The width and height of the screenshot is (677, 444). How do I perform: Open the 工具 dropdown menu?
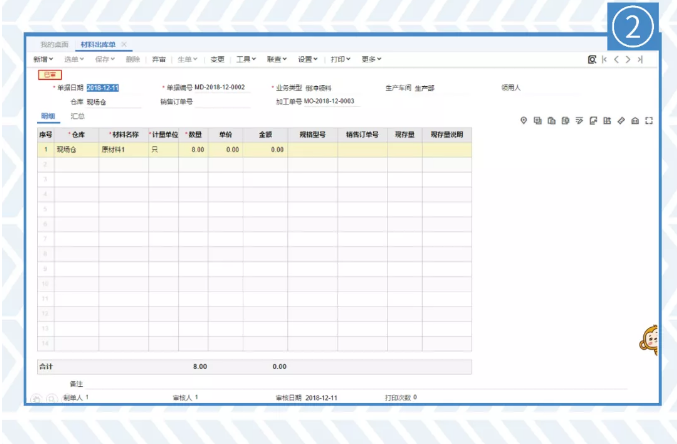(x=246, y=60)
